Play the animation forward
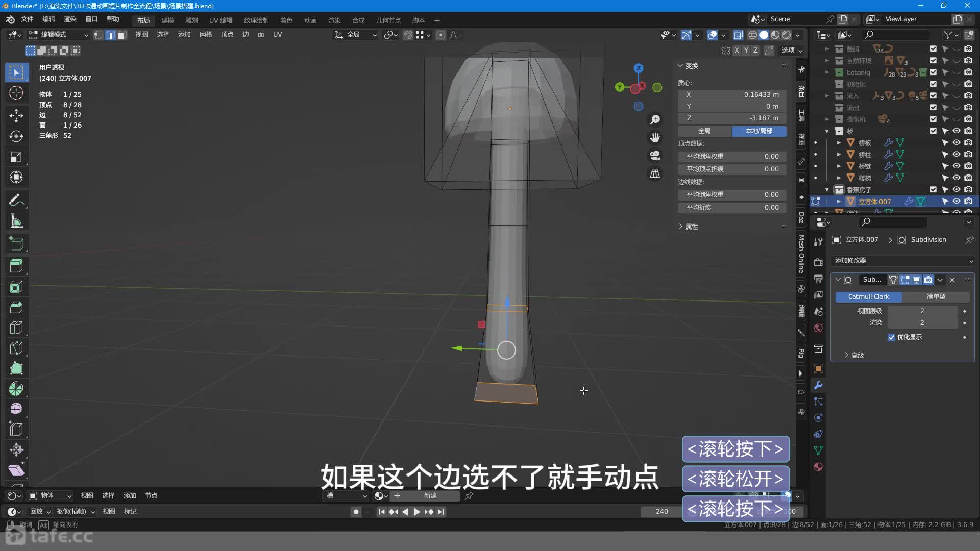 416,512
